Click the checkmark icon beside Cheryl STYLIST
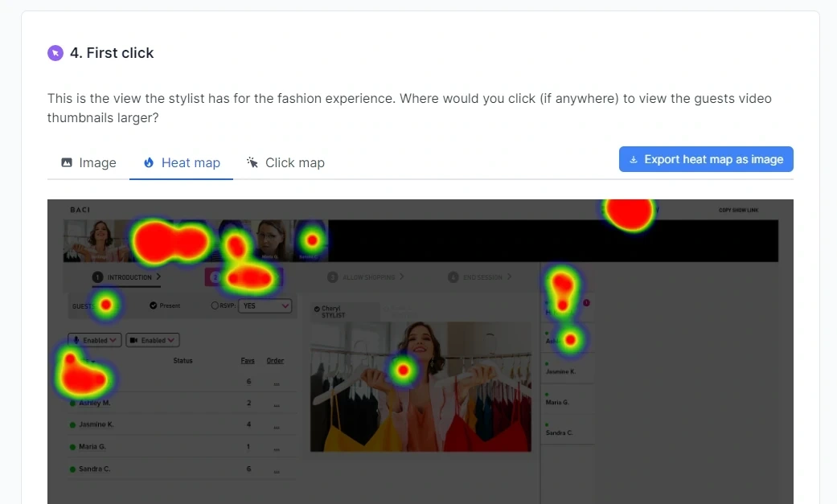Screen dimensions: 837x504 coord(316,309)
